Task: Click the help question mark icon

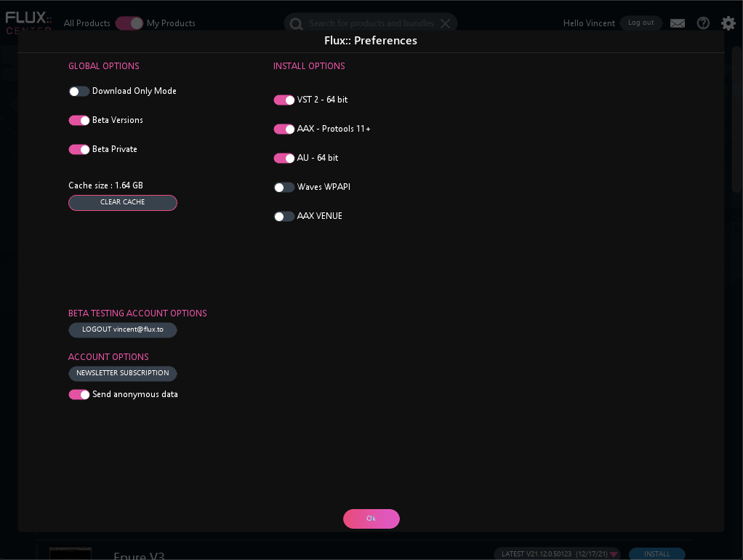Action: pos(703,23)
